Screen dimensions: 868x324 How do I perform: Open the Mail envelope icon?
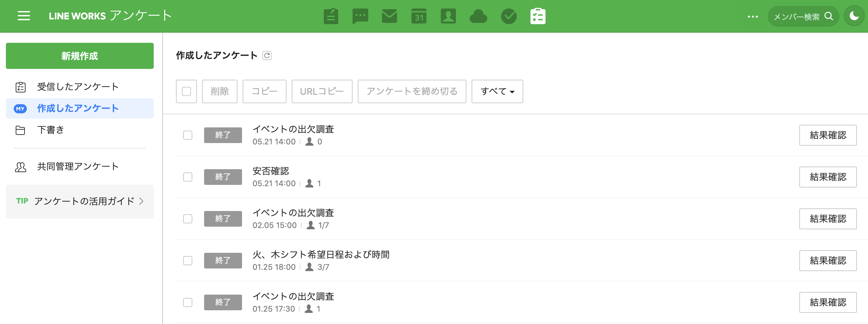(x=390, y=16)
